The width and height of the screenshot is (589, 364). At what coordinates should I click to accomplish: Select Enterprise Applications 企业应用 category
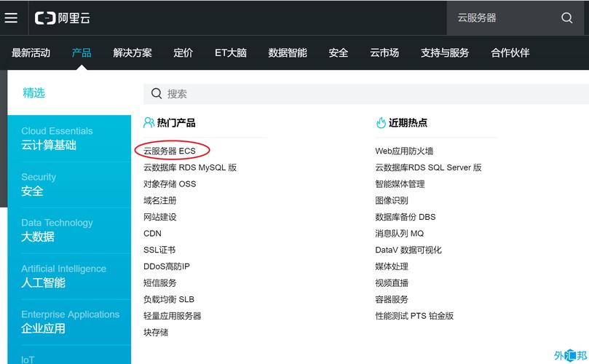tap(69, 322)
